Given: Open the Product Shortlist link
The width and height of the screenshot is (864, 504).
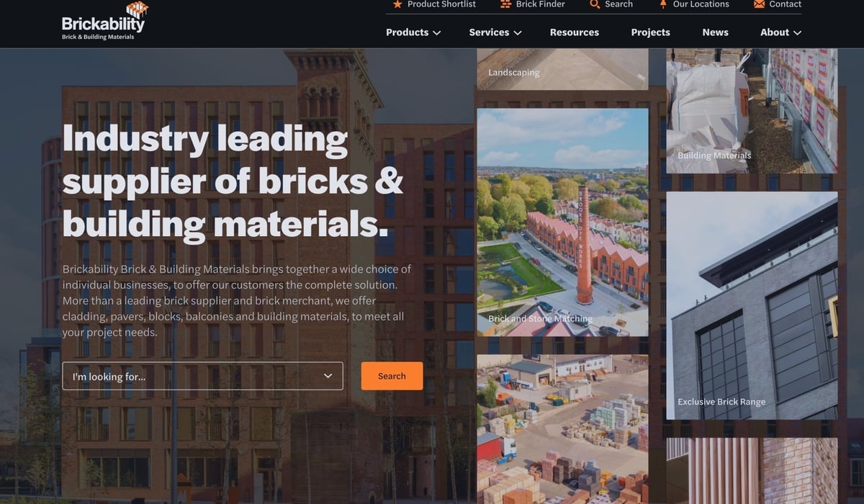Looking at the screenshot, I should 441,4.
